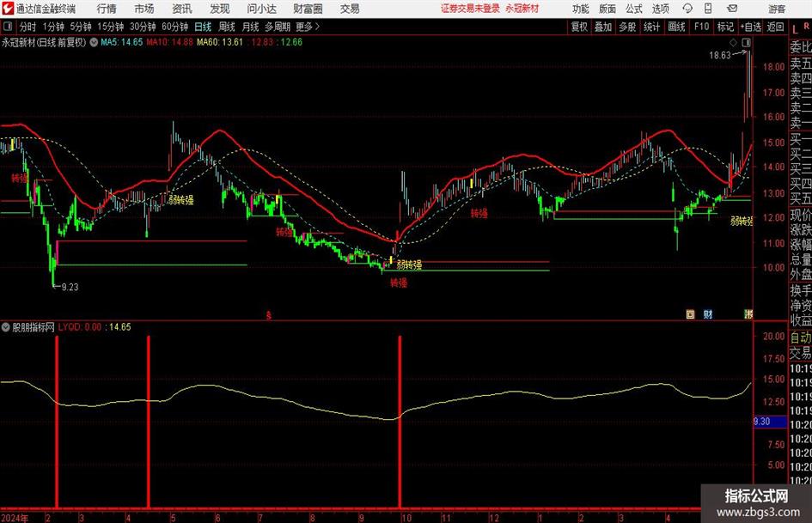
Task: Add stock with +自选 button
Action: tap(751, 27)
